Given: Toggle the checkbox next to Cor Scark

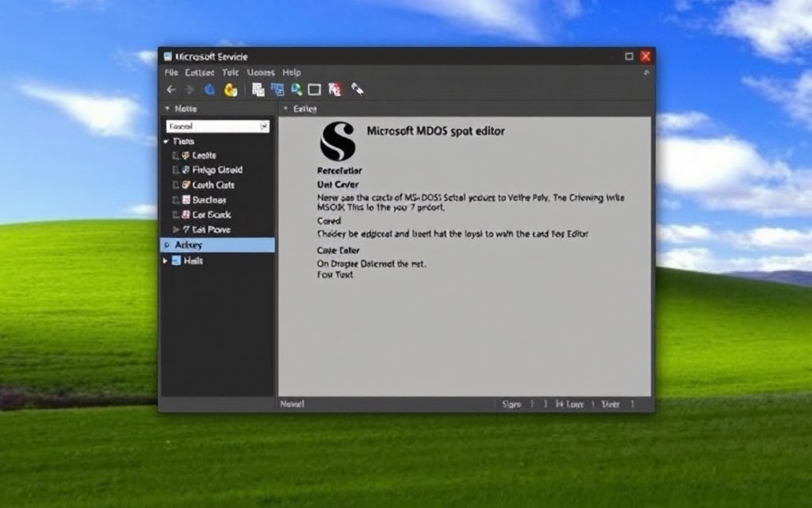Looking at the screenshot, I should (175, 214).
